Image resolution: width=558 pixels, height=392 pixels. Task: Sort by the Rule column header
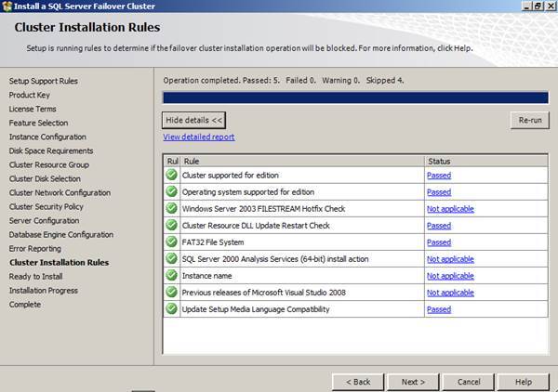(302, 161)
